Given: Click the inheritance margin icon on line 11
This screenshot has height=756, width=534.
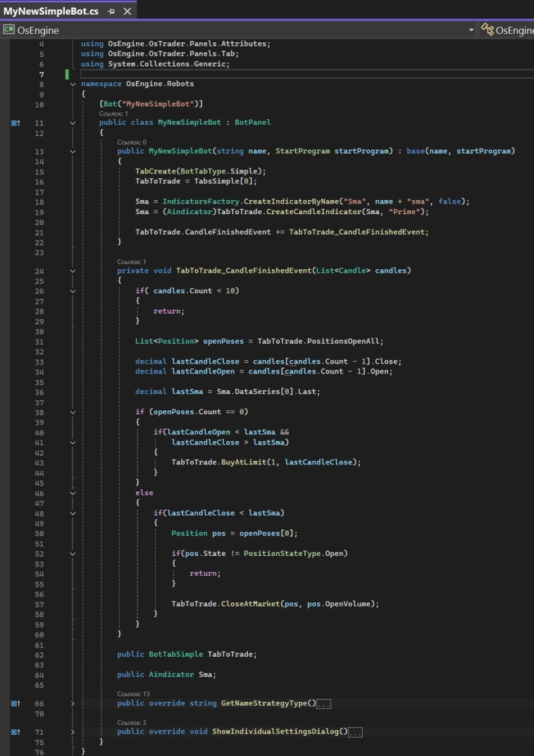Looking at the screenshot, I should click(x=15, y=123).
